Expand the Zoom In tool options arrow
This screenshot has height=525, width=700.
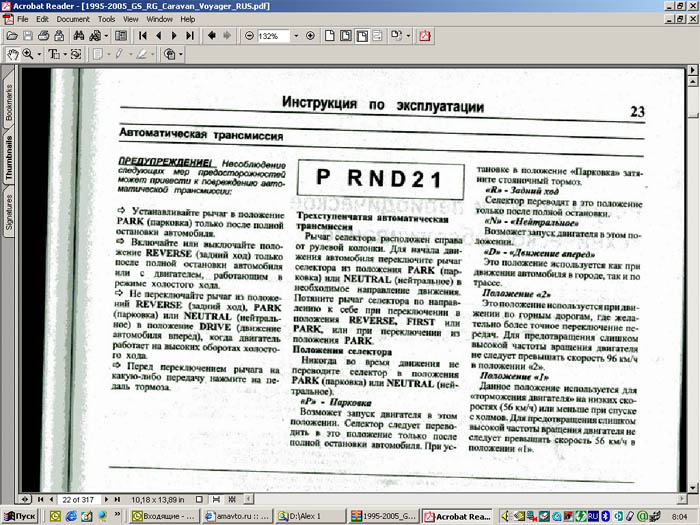38,53
